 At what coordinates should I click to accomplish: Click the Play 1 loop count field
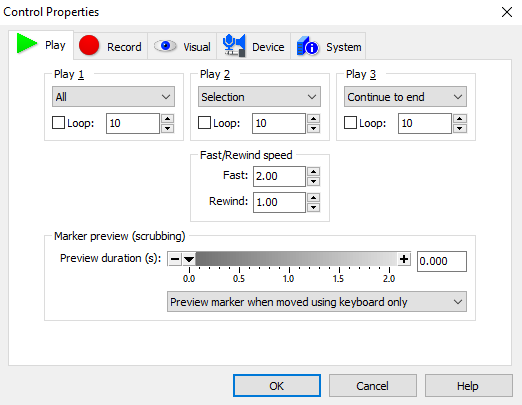tap(133, 123)
